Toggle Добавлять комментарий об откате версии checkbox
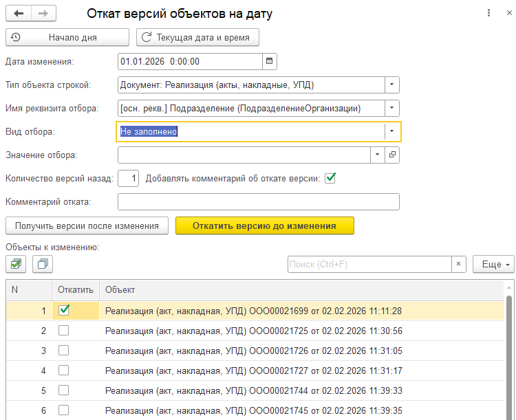 [x=330, y=178]
